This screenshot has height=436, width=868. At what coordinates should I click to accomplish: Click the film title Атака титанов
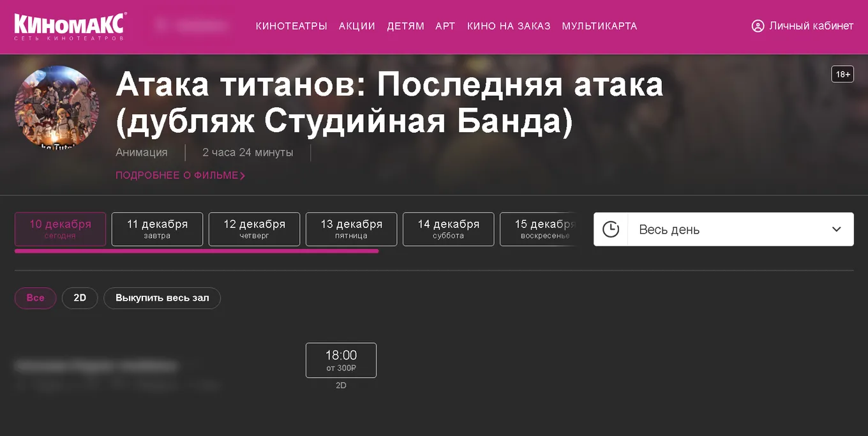point(389,103)
